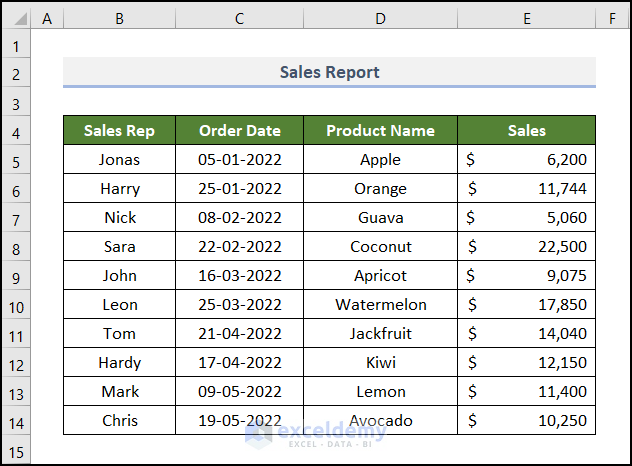Screen dimensions: 632x466
Task: Select column D header
Action: tap(380, 18)
